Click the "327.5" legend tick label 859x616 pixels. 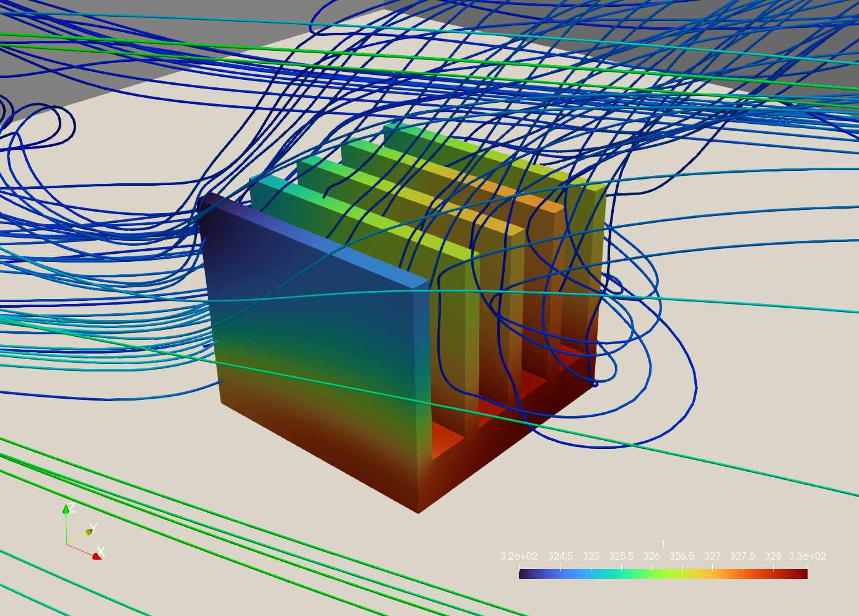click(743, 557)
